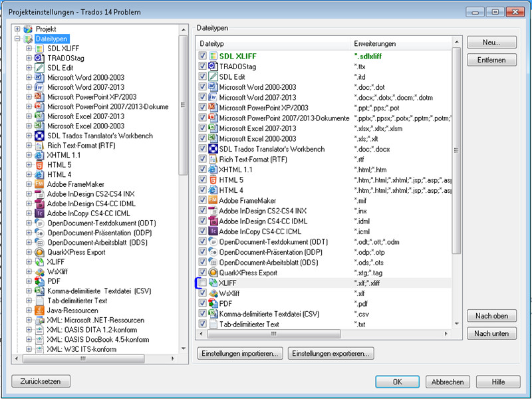
Task: Click the Adobe InDesign CS4-CC IDML list icon
Action: [213, 221]
